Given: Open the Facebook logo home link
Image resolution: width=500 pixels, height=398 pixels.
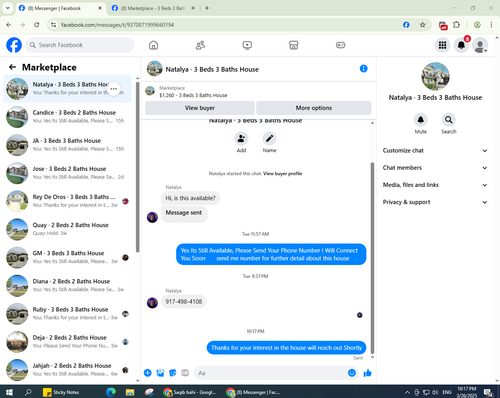Looking at the screenshot, I should (x=14, y=45).
